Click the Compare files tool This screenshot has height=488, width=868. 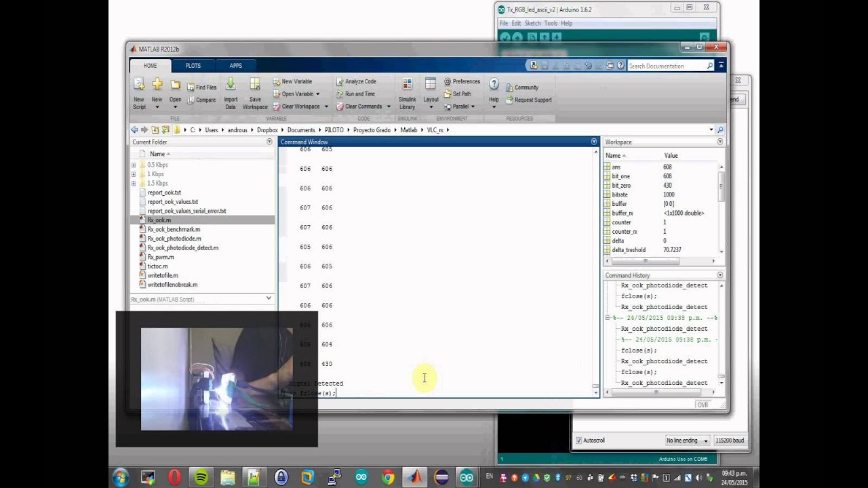pyautogui.click(x=201, y=100)
